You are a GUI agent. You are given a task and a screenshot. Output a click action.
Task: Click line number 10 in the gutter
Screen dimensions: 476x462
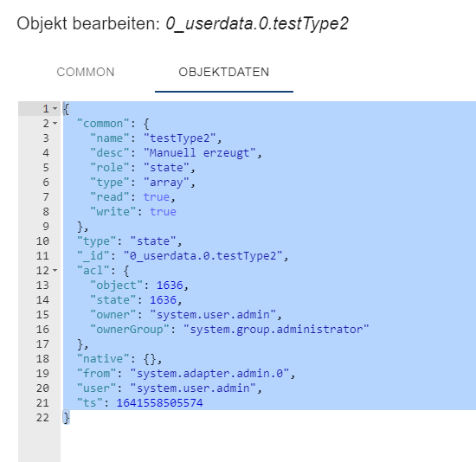(42, 241)
